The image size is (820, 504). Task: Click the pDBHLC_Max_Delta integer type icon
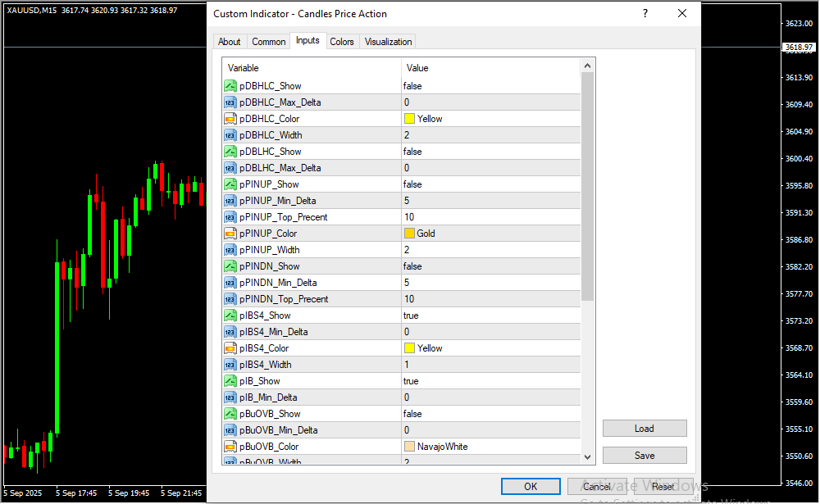coord(230,102)
